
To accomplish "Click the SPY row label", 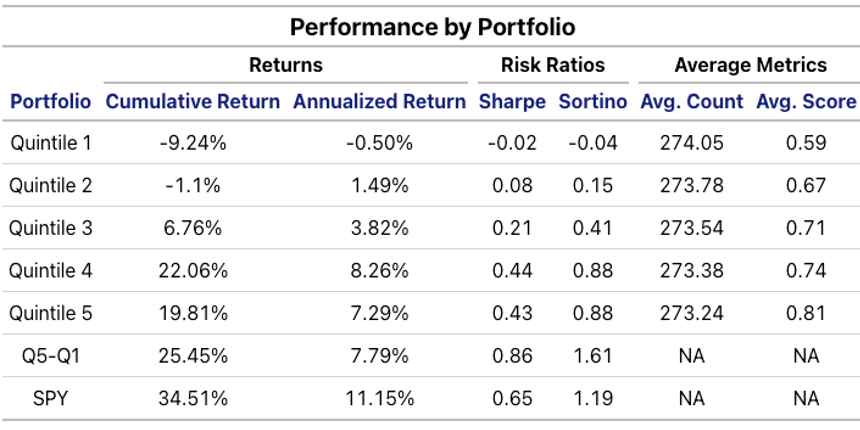I will coord(51,399).
